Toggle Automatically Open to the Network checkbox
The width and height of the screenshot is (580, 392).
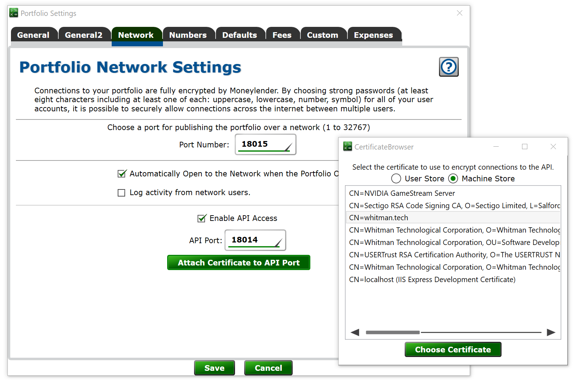click(122, 174)
